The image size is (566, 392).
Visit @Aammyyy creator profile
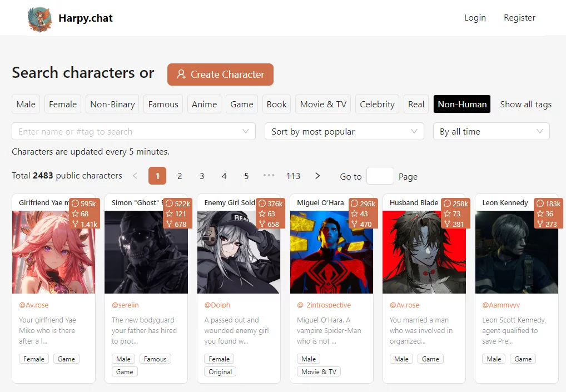point(501,305)
